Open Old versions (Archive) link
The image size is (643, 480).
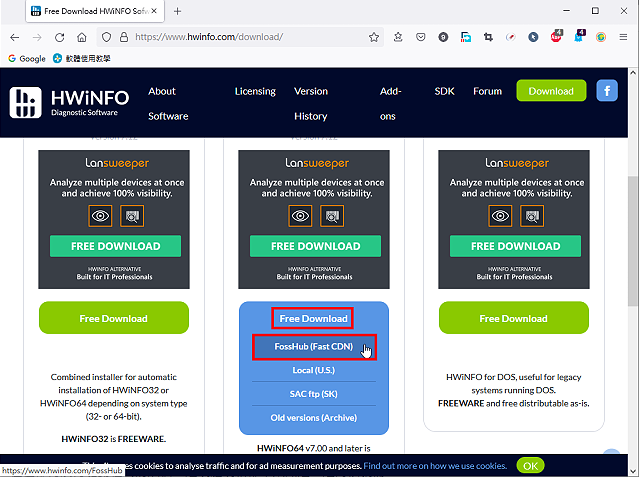tap(314, 419)
